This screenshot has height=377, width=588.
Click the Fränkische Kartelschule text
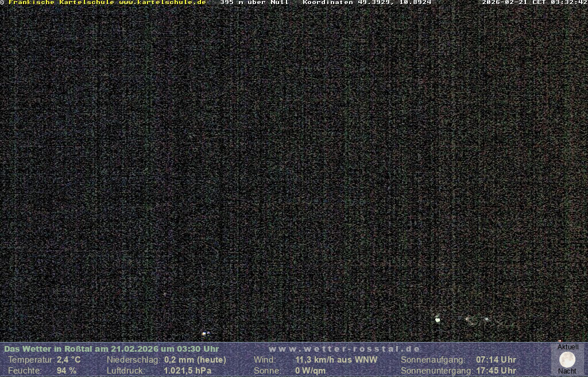pos(62,2)
